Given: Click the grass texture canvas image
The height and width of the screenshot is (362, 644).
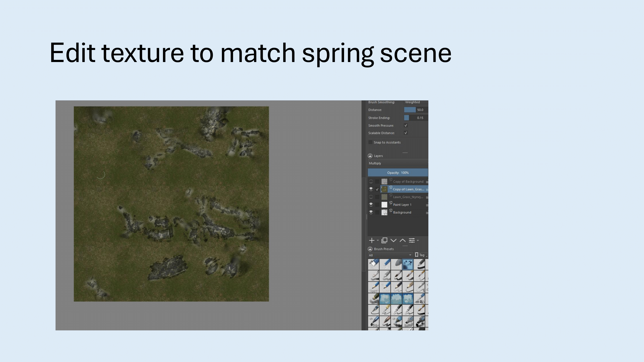Looking at the screenshot, I should click(x=171, y=204).
